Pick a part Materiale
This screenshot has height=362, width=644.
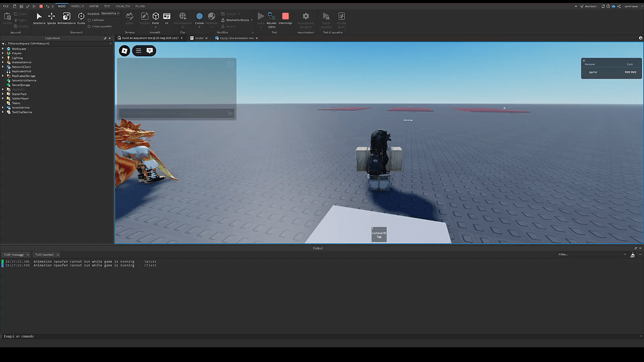(213, 16)
